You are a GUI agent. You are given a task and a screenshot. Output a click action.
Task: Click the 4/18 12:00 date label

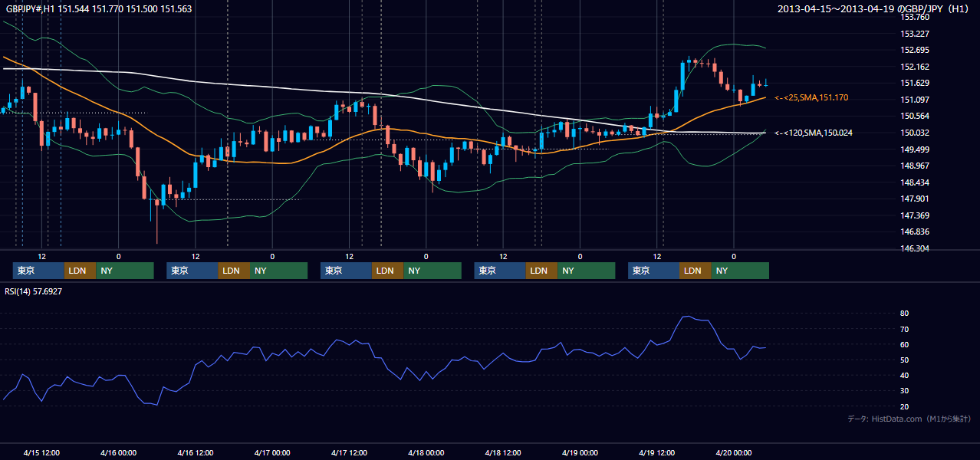503,453
